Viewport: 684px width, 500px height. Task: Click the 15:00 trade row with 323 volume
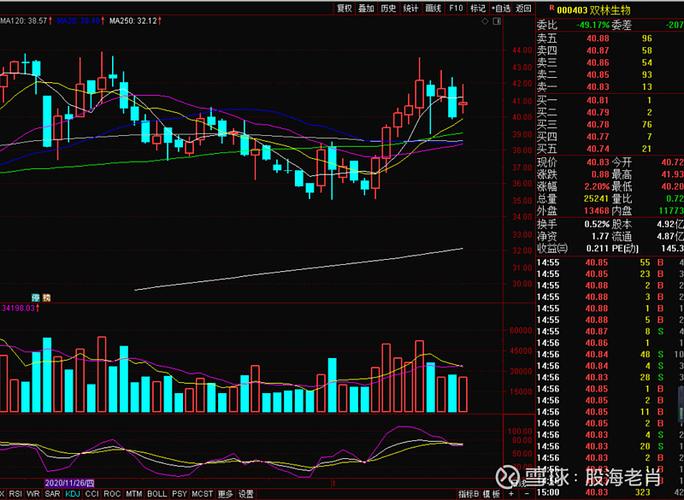pos(610,493)
